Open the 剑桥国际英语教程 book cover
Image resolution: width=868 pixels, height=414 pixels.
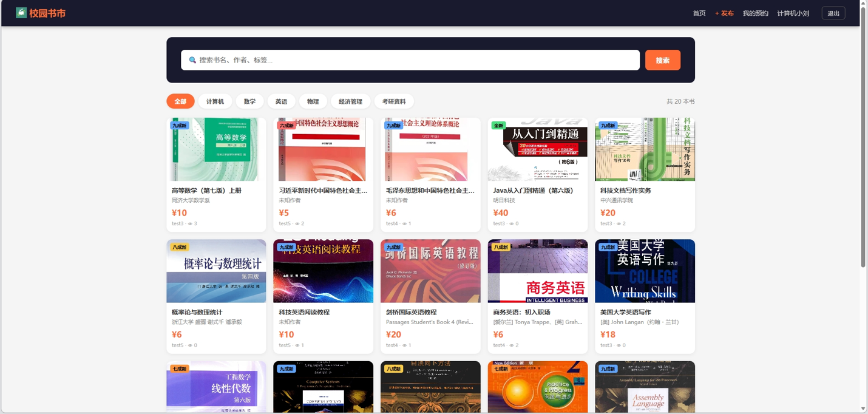coord(430,271)
